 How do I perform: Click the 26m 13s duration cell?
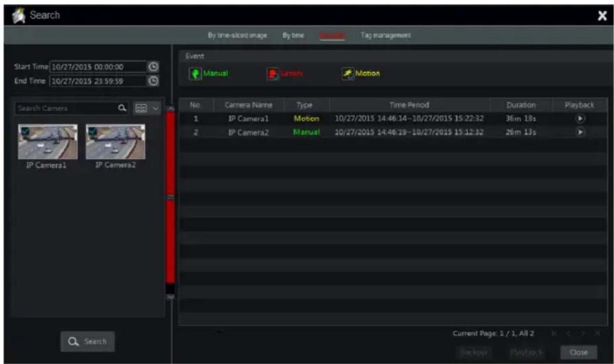tap(521, 132)
